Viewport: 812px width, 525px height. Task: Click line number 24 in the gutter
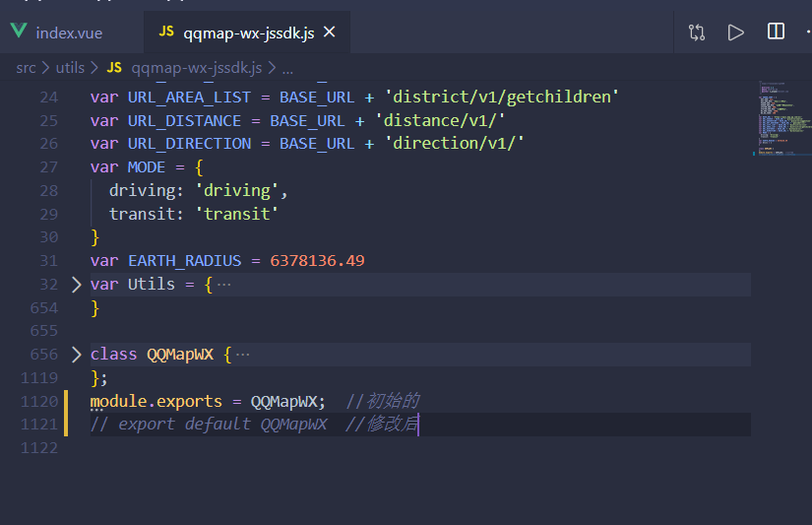49,98
